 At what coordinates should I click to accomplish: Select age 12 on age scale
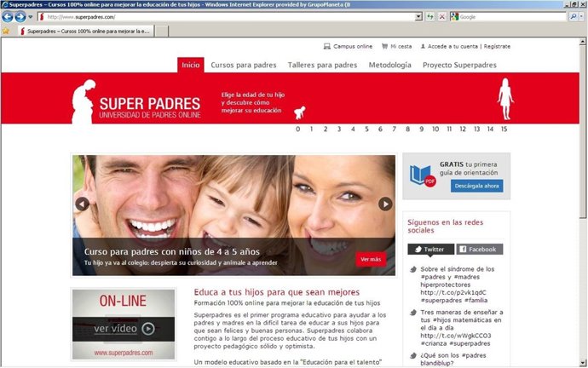[463, 129]
